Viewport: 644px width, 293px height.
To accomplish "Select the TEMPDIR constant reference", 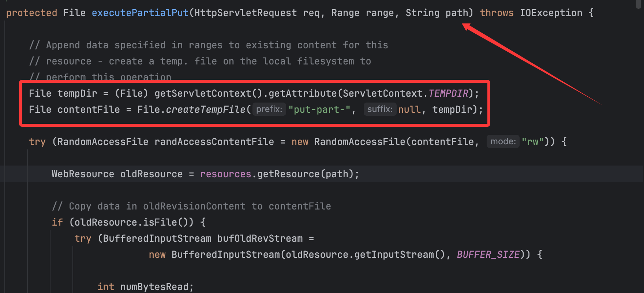I will click(448, 93).
